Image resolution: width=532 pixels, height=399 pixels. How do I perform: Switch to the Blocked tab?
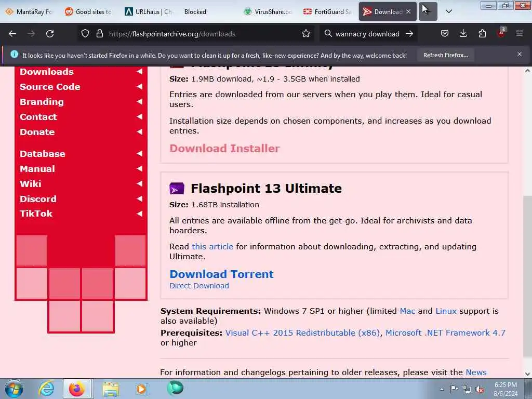pyautogui.click(x=208, y=11)
